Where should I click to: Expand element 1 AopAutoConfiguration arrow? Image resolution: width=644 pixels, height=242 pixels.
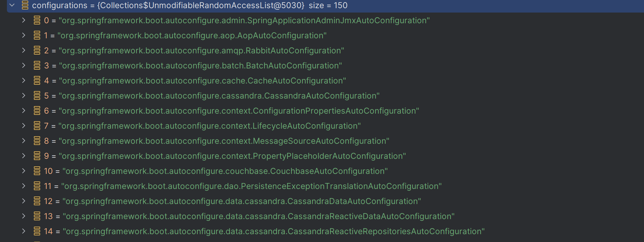pyautogui.click(x=24, y=35)
